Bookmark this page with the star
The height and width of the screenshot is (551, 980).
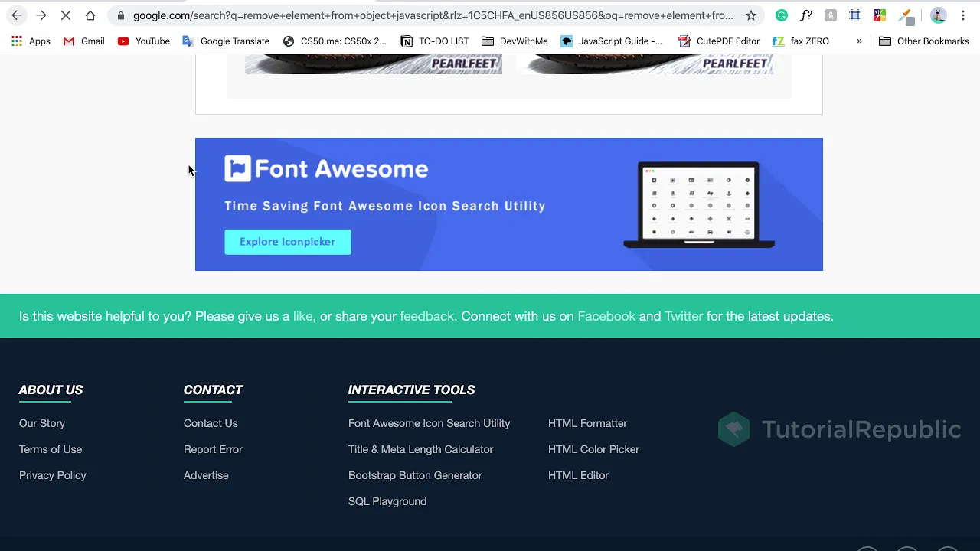coord(751,15)
